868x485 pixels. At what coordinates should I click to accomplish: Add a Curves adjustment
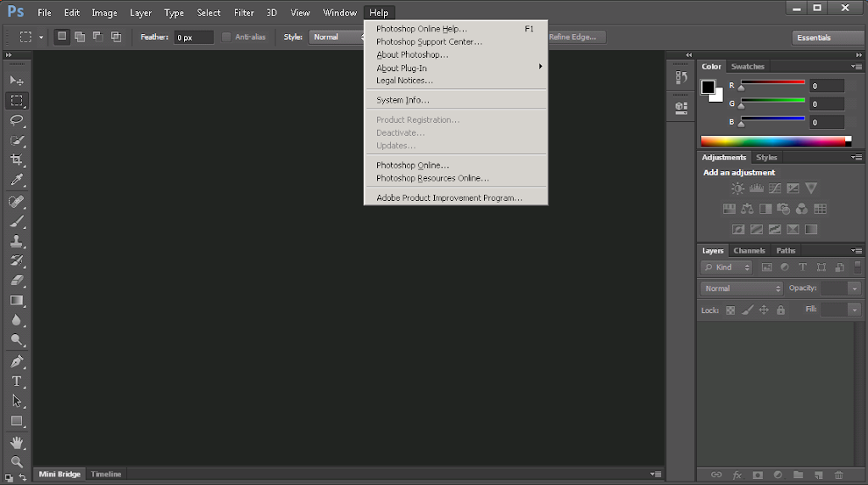pos(775,189)
